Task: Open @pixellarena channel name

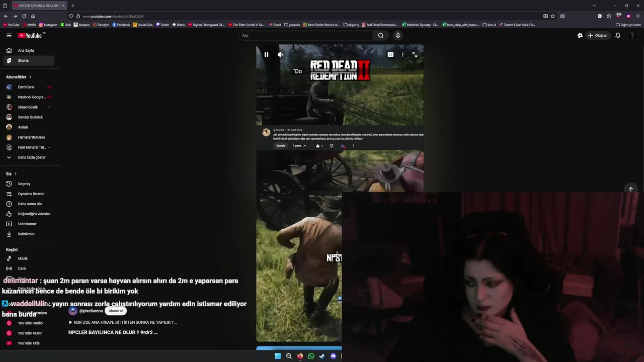Action: 91,311
